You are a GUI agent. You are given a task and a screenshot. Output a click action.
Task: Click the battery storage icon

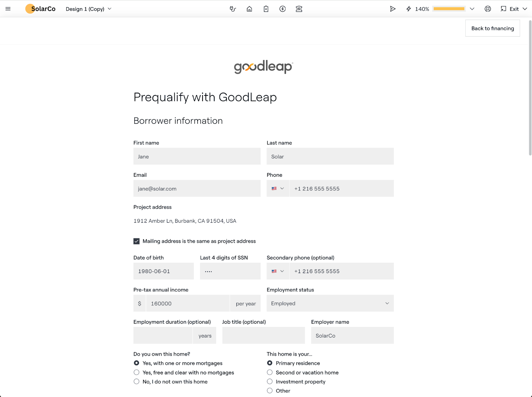(x=266, y=9)
